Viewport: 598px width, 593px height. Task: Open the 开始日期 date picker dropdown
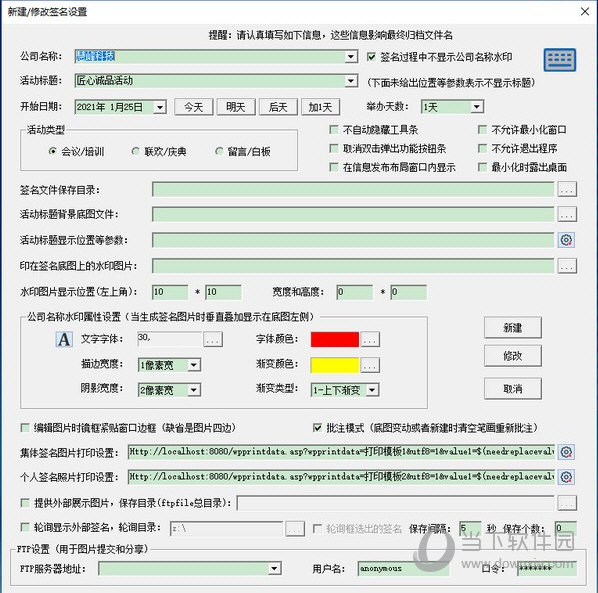160,107
